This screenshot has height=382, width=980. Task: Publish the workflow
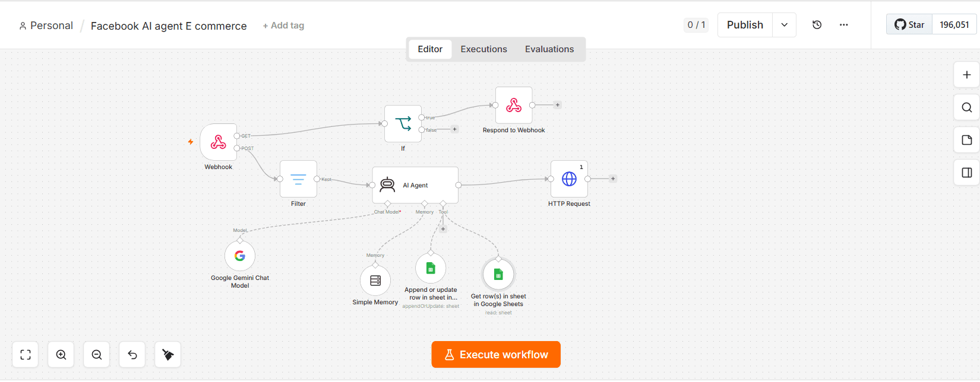click(x=745, y=25)
